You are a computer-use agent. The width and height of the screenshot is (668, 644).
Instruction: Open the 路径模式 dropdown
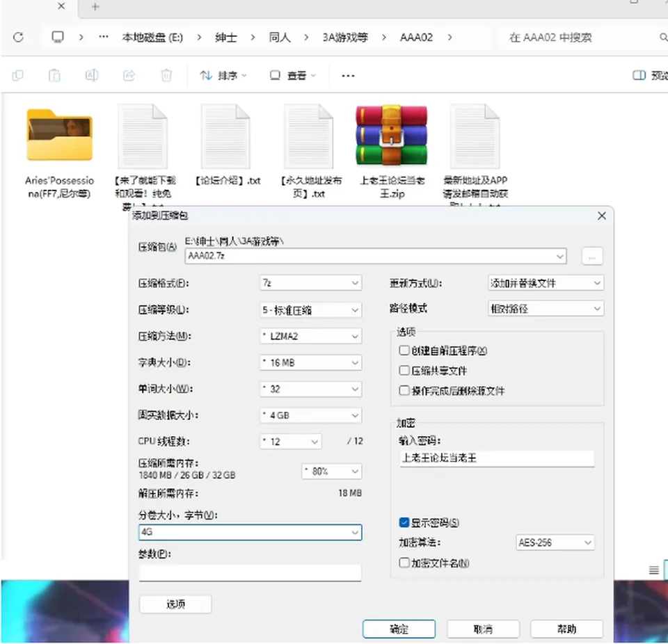546,309
